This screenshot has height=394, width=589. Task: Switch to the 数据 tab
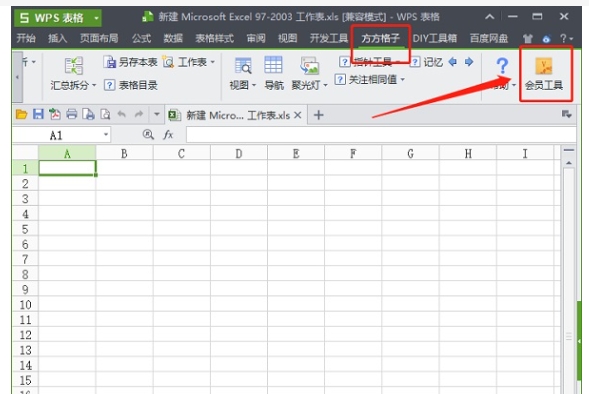click(173, 38)
